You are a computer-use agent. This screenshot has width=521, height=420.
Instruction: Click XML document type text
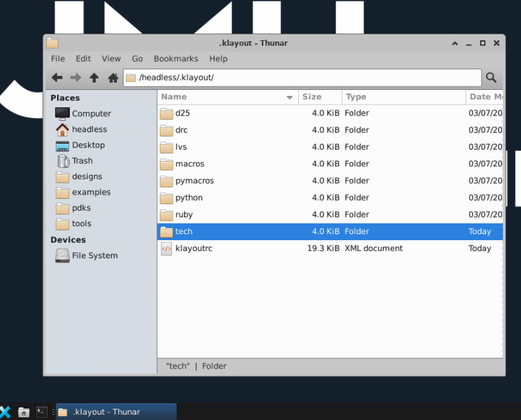coord(373,248)
